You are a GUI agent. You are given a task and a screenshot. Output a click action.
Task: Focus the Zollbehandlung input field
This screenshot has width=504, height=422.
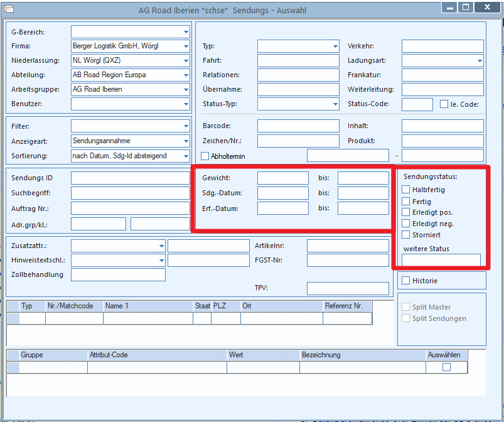click(x=118, y=274)
